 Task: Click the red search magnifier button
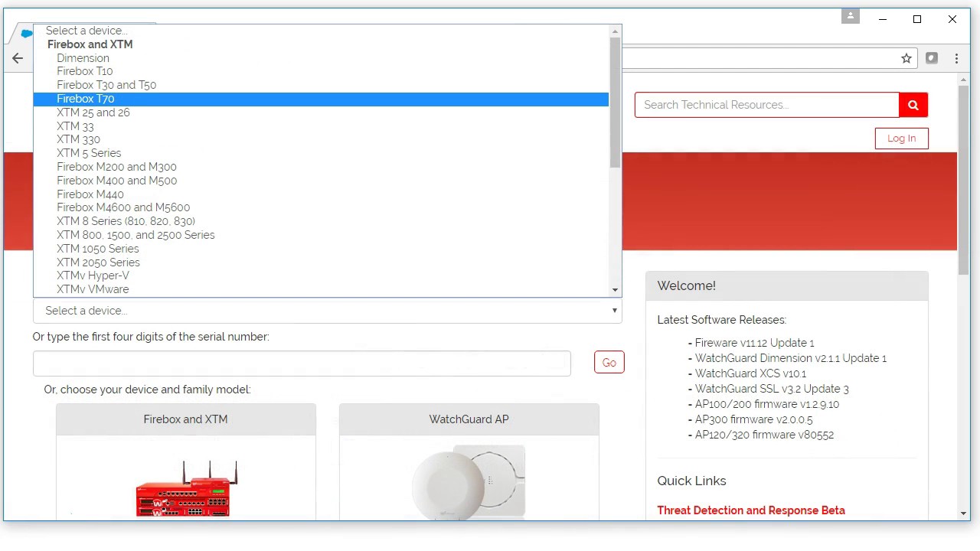pyautogui.click(x=913, y=105)
